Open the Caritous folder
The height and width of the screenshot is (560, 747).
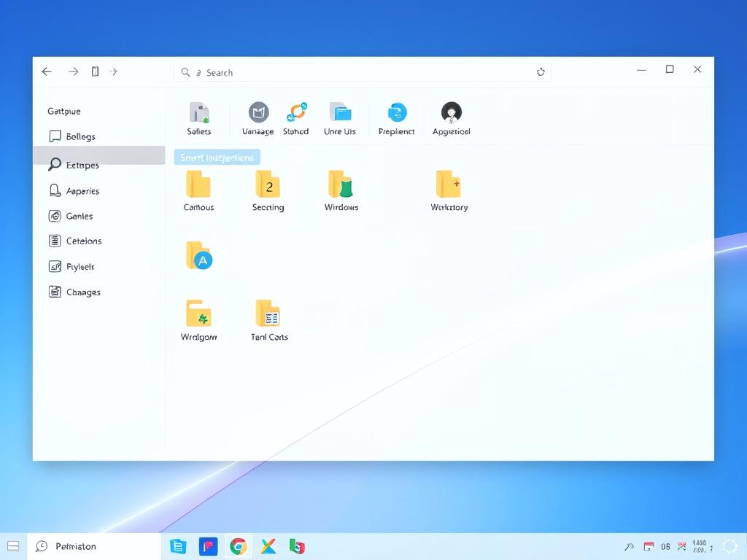tap(198, 185)
